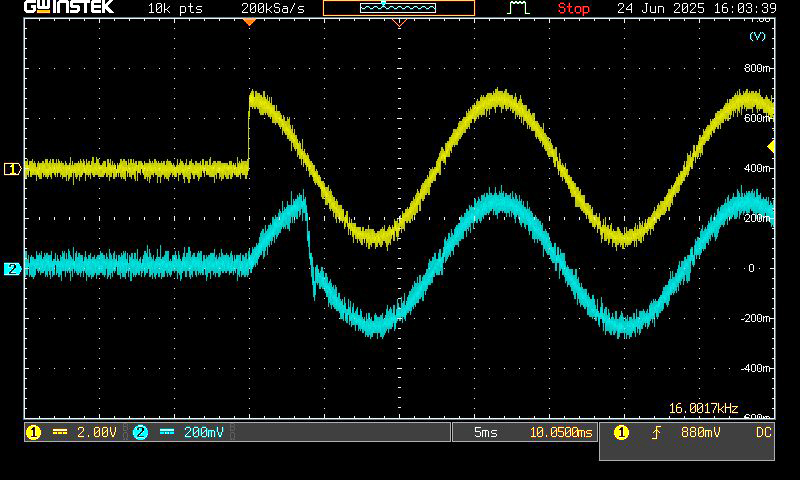Click the trigger source channel 1 badge

coord(621,432)
